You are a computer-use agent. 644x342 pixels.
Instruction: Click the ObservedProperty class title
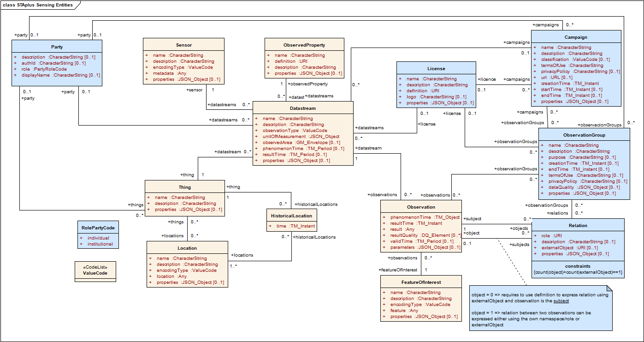point(304,45)
